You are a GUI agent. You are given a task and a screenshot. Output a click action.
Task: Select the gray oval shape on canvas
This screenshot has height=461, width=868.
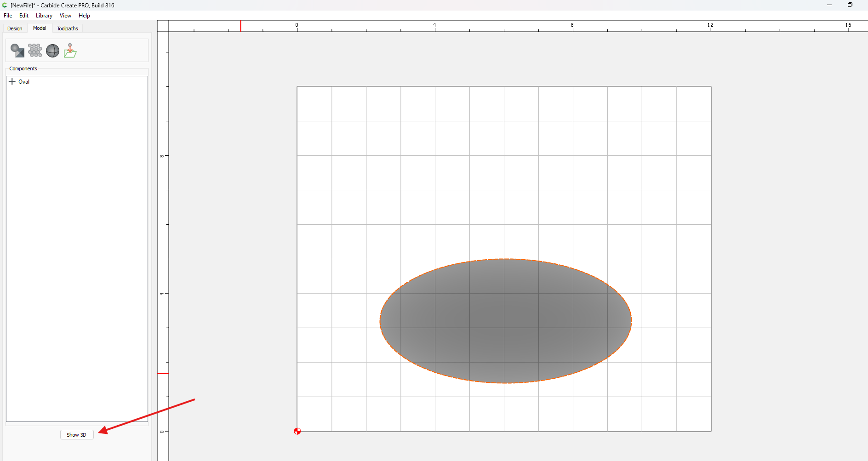[x=505, y=321]
